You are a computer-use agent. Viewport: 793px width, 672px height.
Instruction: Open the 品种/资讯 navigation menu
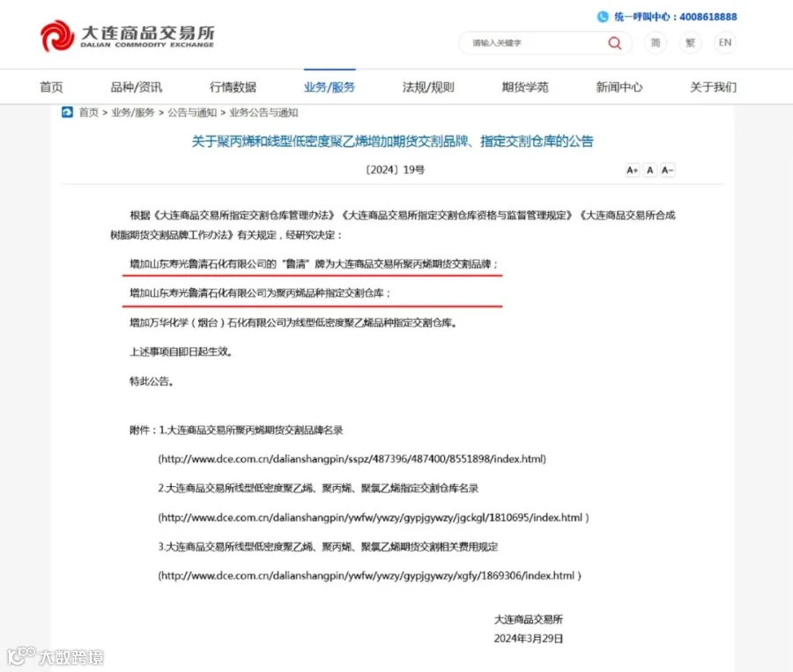pos(136,87)
